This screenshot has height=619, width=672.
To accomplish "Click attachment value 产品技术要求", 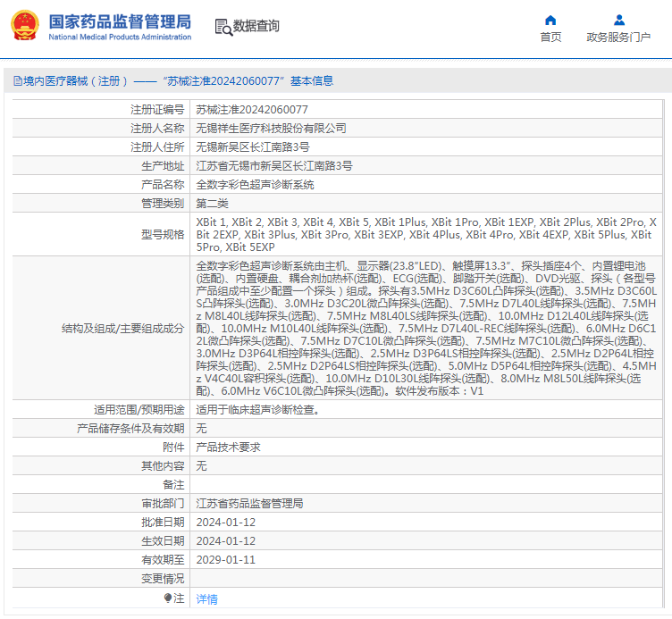I will 228,447.
